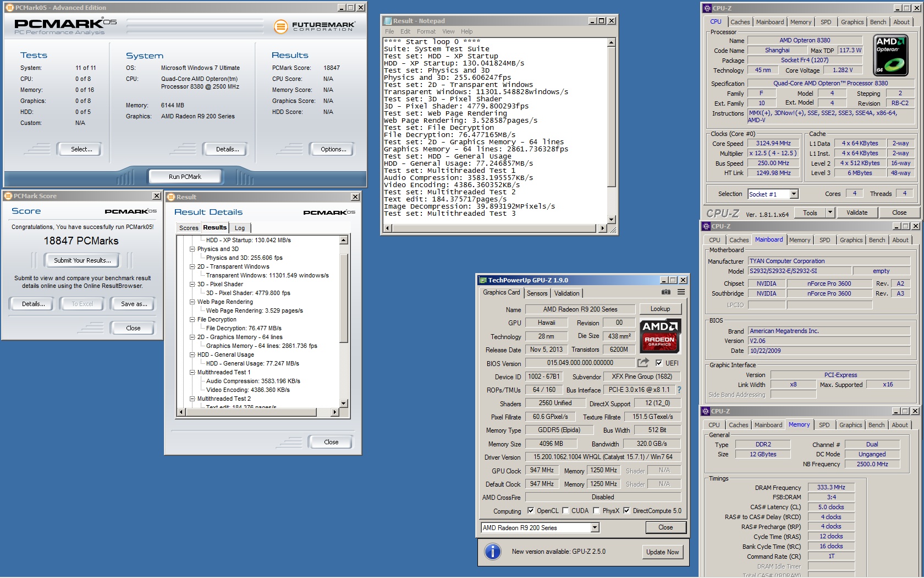Screen dimensions: 924x578
Task: Click the blue info icon in GPU-Z update bar
Action: pyautogui.click(x=493, y=552)
